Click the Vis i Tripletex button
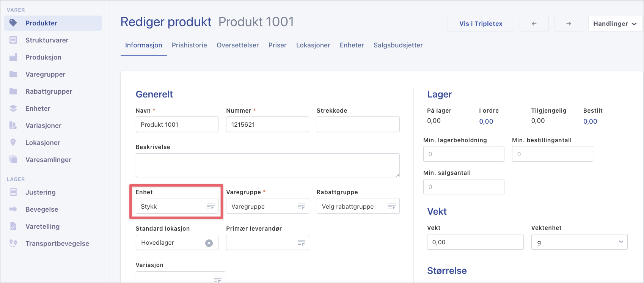 point(481,24)
